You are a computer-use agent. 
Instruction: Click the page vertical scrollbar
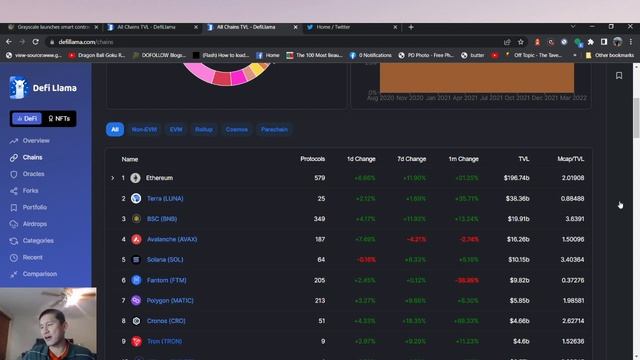[636, 118]
